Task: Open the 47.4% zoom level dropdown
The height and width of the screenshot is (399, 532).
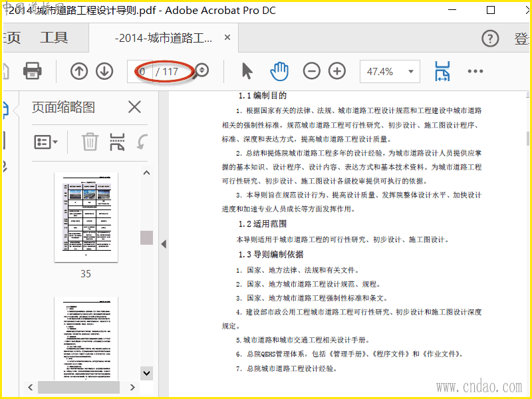Action: (x=390, y=71)
